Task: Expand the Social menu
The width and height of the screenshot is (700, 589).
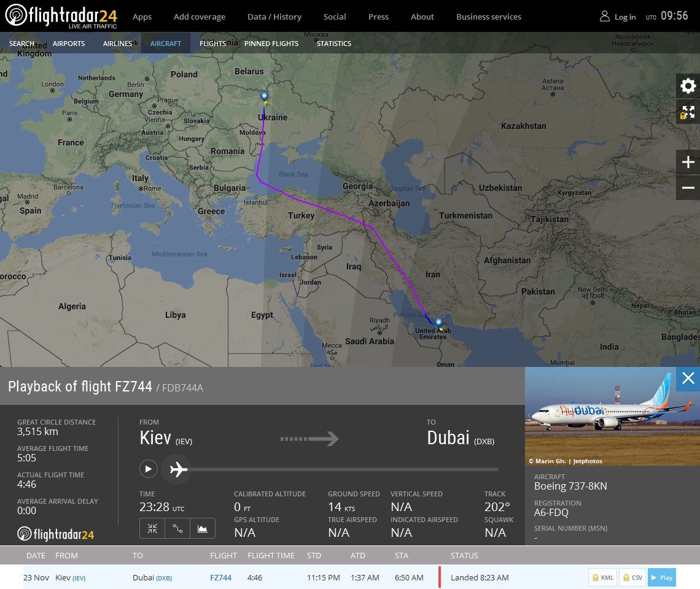Action: 335,17
